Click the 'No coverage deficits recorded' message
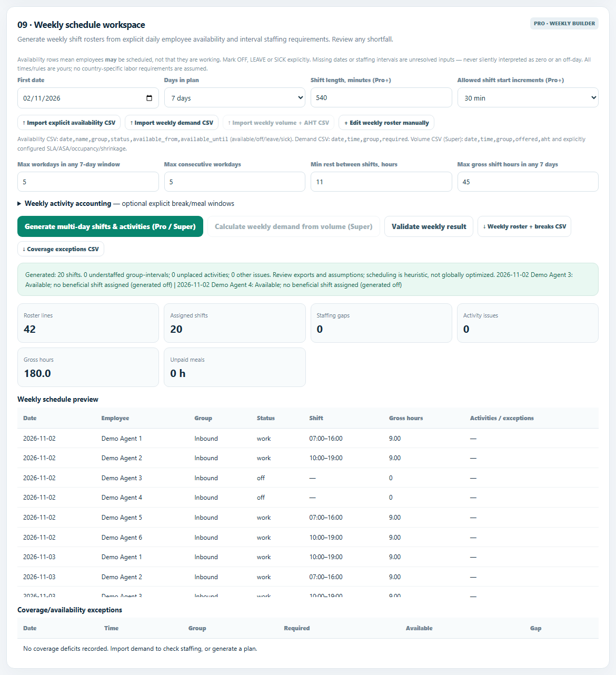 point(140,649)
